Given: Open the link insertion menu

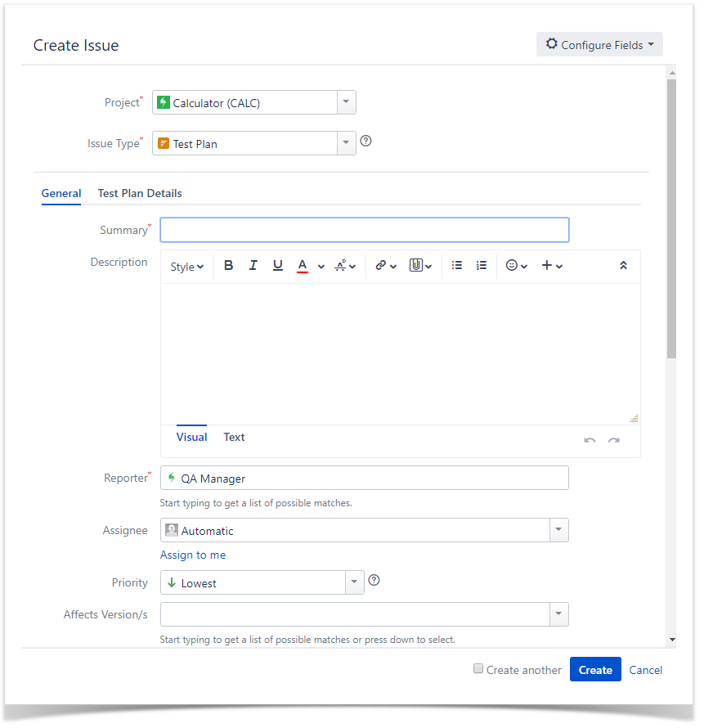Looking at the screenshot, I should [386, 266].
